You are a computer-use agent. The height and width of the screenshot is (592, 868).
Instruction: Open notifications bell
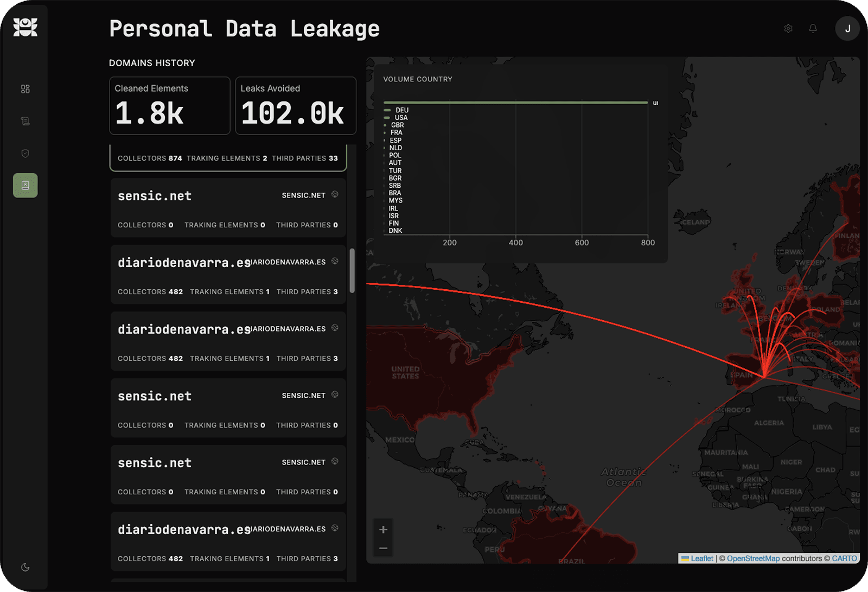pos(813,28)
